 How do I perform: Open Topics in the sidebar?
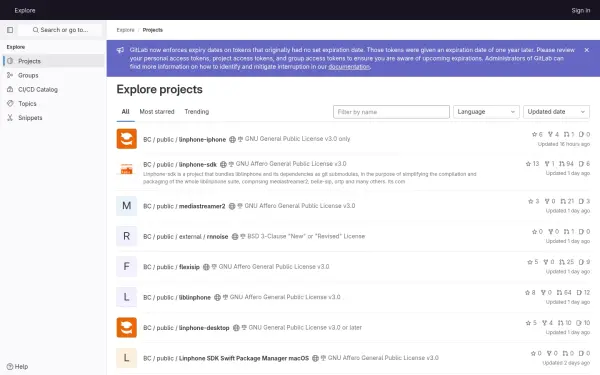pyautogui.click(x=54, y=104)
